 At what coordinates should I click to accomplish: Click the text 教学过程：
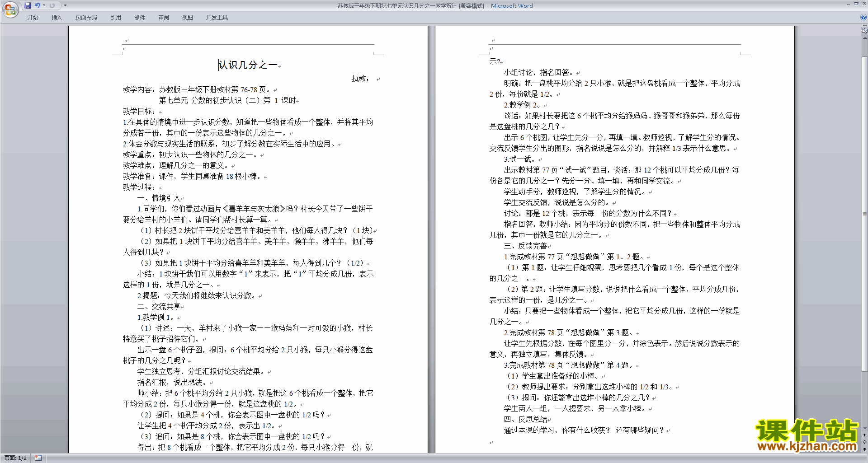(x=139, y=187)
